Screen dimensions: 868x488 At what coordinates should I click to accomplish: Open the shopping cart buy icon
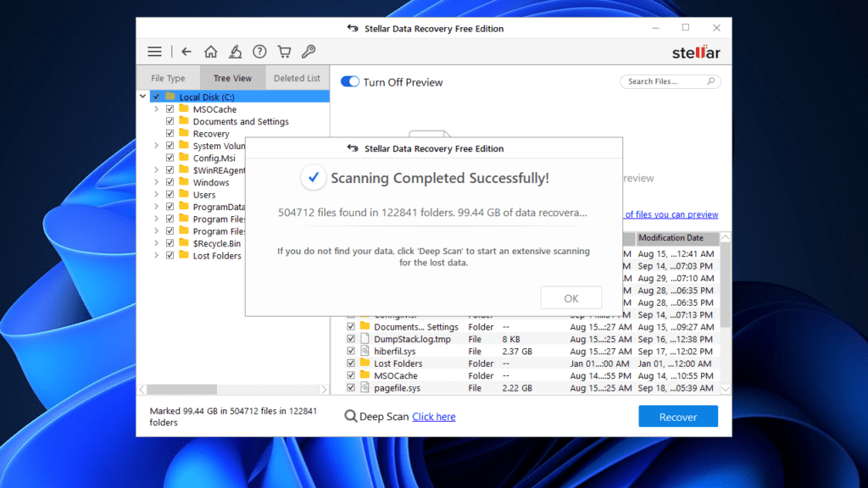click(x=284, y=52)
